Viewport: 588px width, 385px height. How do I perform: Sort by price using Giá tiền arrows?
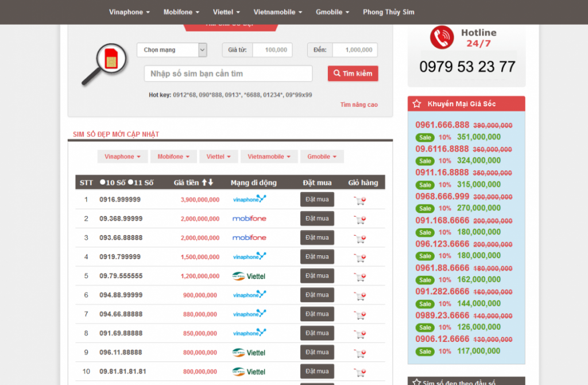[x=207, y=183]
